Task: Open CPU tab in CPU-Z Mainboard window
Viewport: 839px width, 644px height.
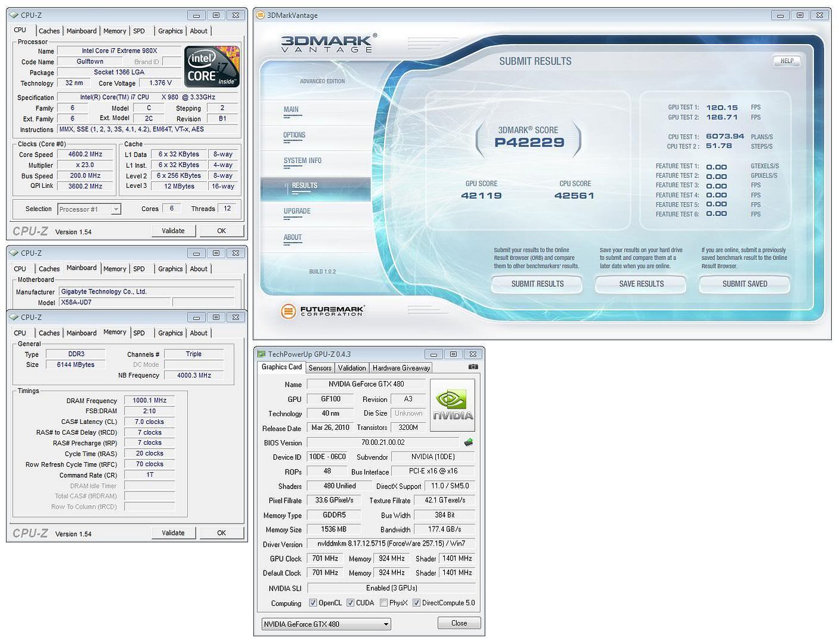Action: (20, 269)
